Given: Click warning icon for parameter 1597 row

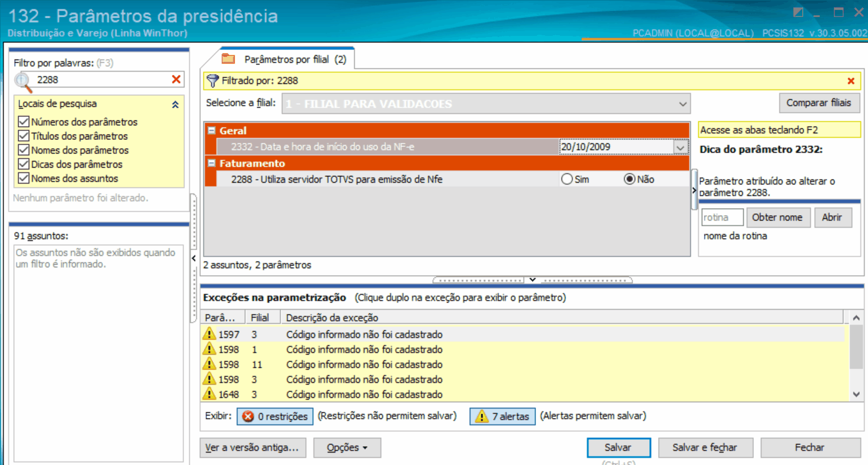Looking at the screenshot, I should point(209,334).
